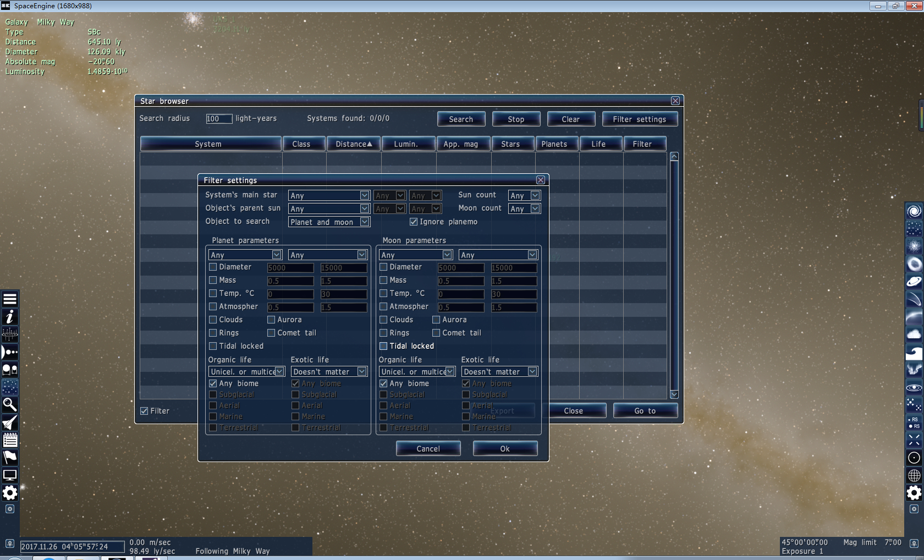924x560 pixels.
Task: Toggle planets visibility ringed-planet icon
Action: point(914,282)
